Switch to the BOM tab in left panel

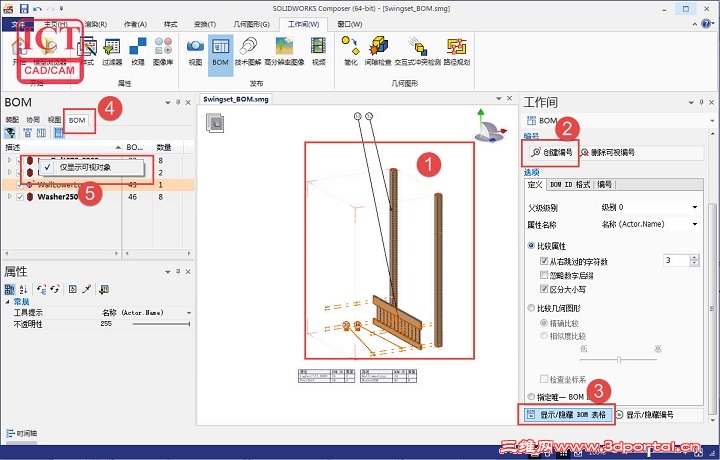(x=77, y=120)
